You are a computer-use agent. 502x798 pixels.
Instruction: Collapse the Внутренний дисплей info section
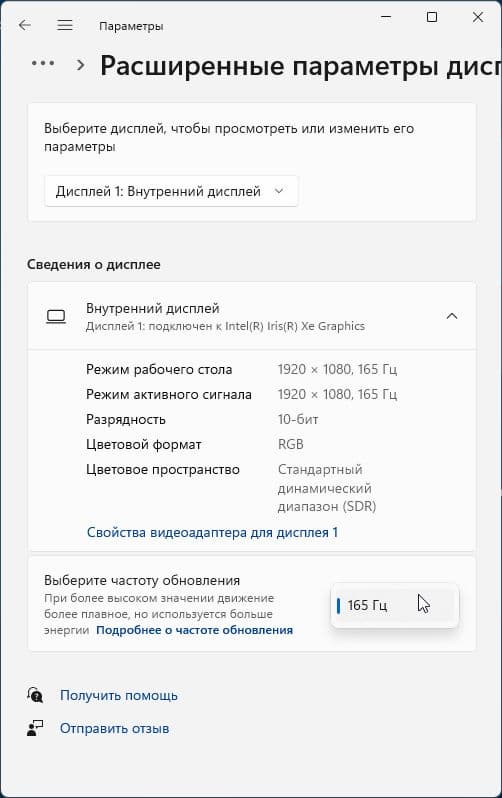point(452,317)
